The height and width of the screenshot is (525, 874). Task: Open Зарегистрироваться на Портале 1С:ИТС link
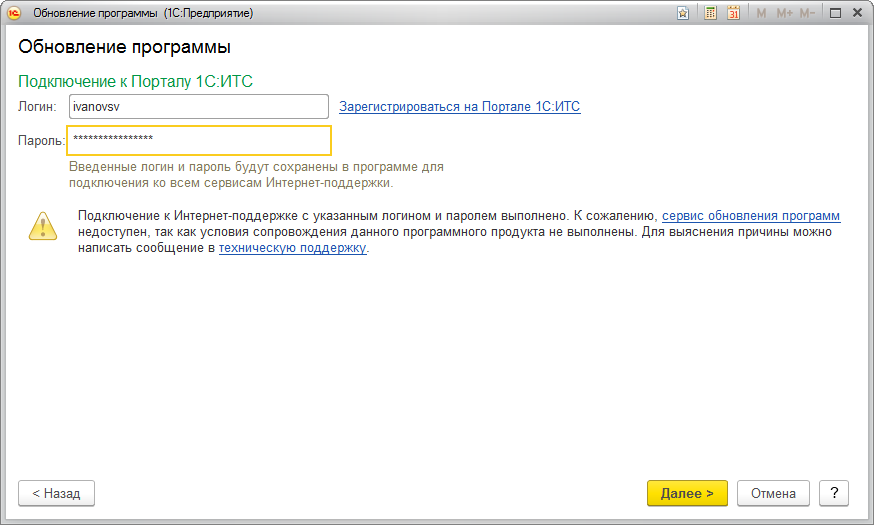tap(459, 106)
